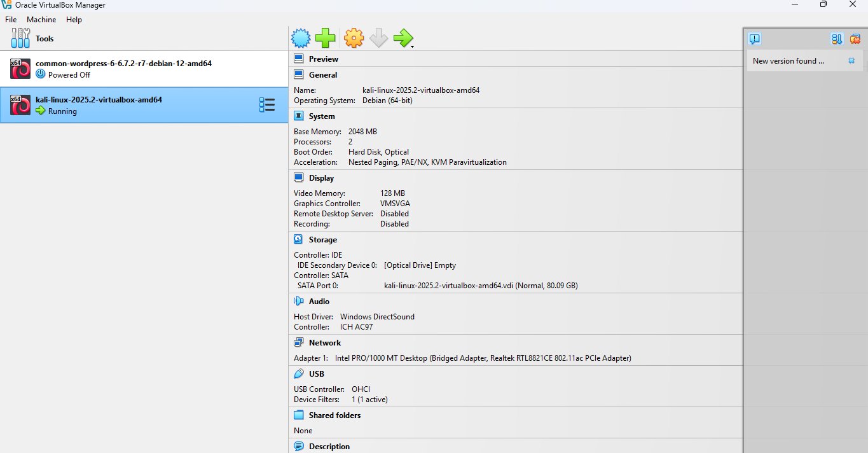Click the General section icon
The width and height of the screenshot is (868, 453).
pyautogui.click(x=299, y=74)
